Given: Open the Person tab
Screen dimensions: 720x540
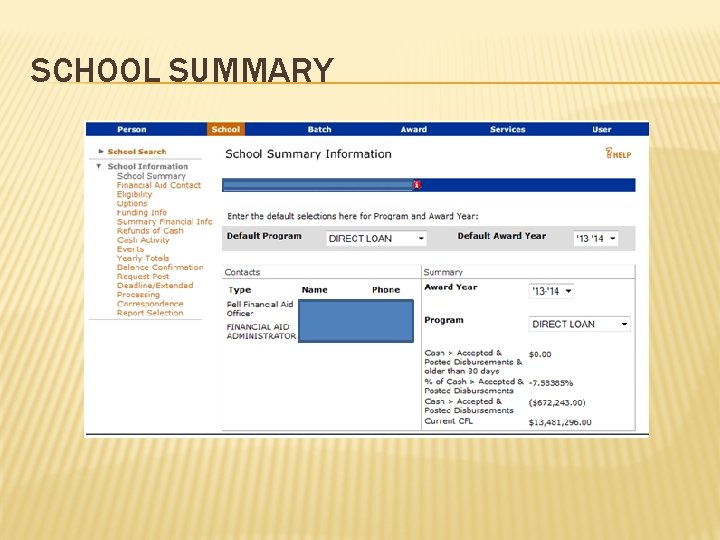Looking at the screenshot, I should 131,129.
